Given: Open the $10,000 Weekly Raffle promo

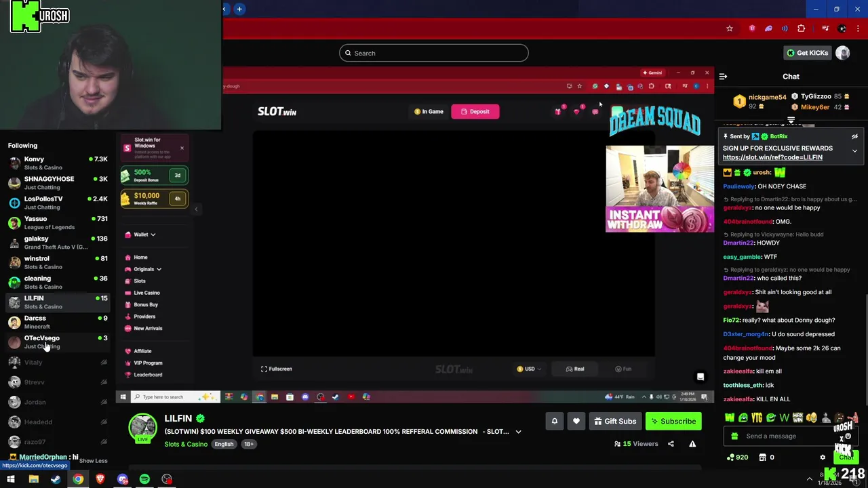Looking at the screenshot, I should pyautogui.click(x=154, y=199).
